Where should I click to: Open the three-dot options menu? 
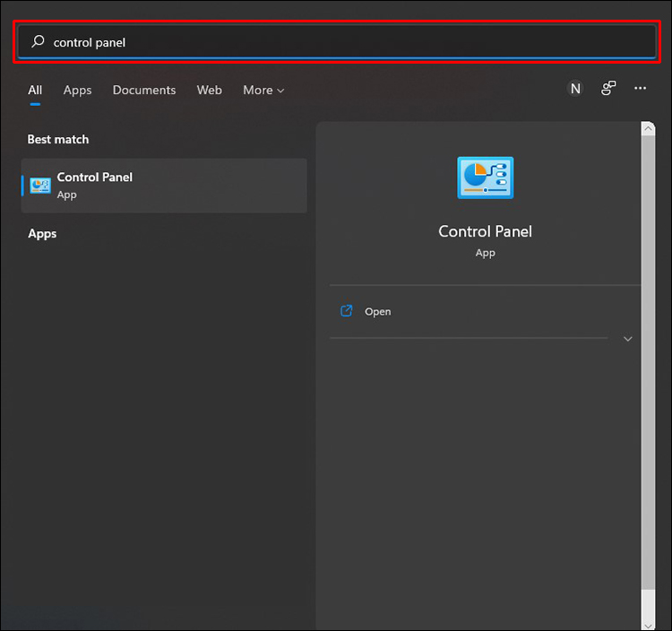pos(640,88)
